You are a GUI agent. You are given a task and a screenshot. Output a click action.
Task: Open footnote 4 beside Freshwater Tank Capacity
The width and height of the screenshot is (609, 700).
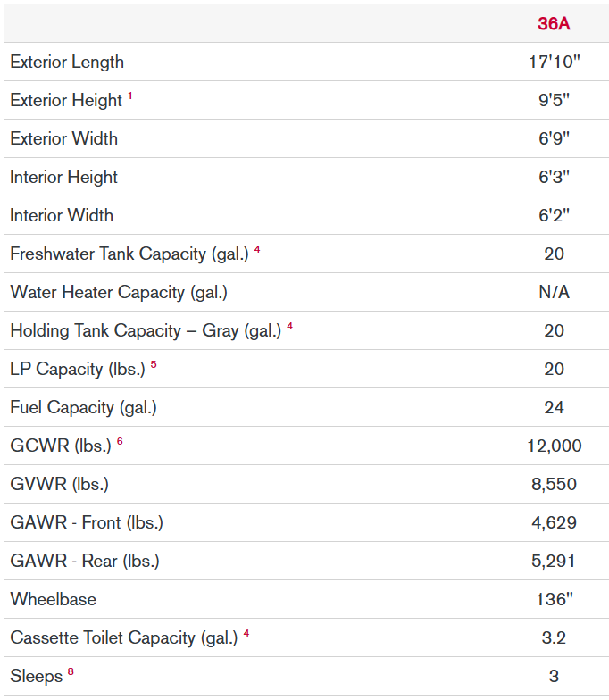[x=257, y=250]
